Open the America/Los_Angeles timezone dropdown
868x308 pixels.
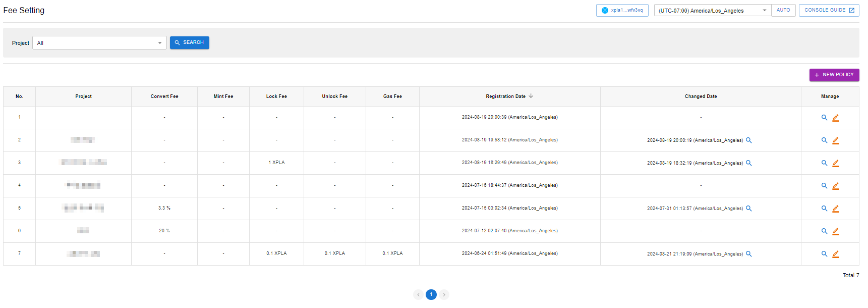pos(712,11)
